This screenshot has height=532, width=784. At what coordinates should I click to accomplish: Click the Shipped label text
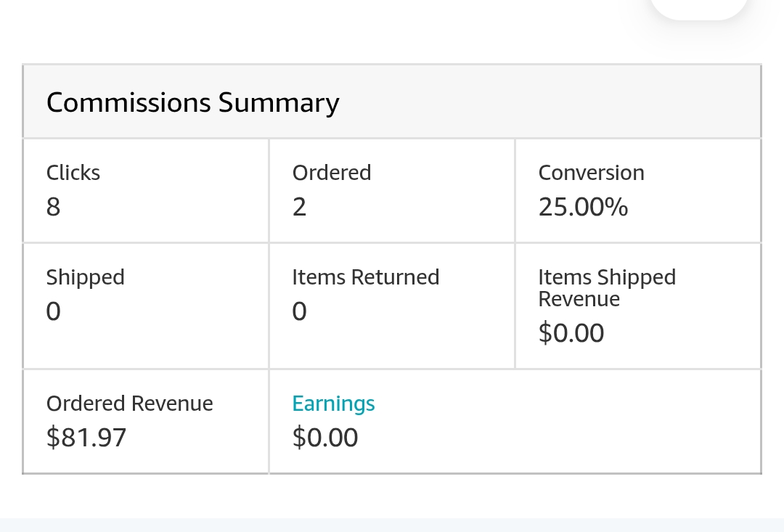tap(85, 277)
